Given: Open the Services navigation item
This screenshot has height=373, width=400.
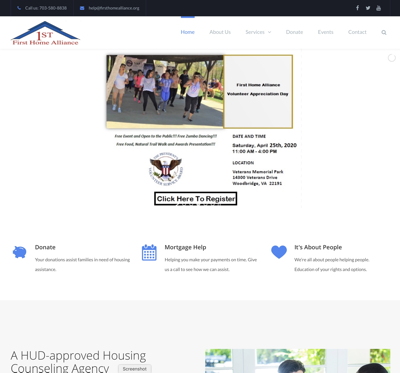Looking at the screenshot, I should tap(255, 32).
